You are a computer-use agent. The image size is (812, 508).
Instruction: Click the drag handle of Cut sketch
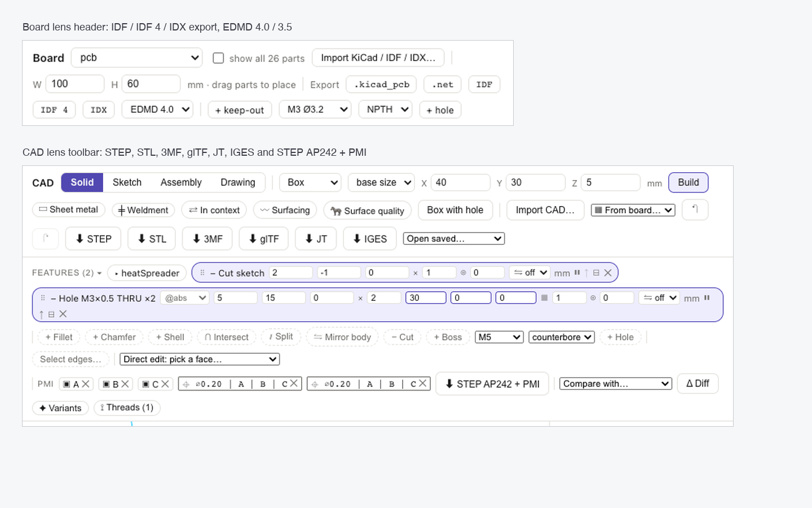tap(202, 273)
